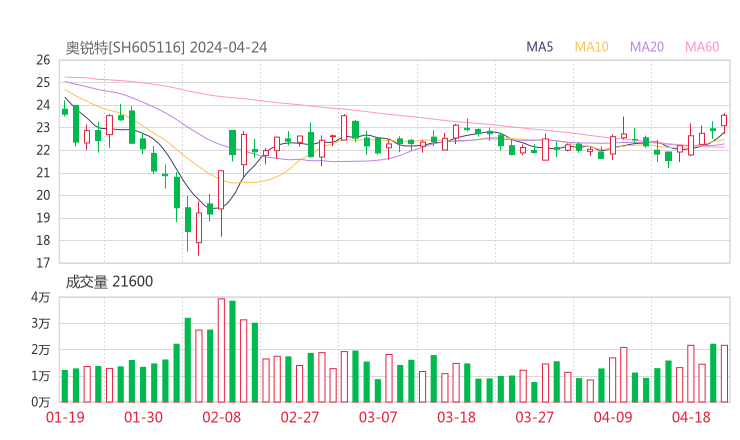
Task: Click the price axis label 17
Action: tap(43, 263)
